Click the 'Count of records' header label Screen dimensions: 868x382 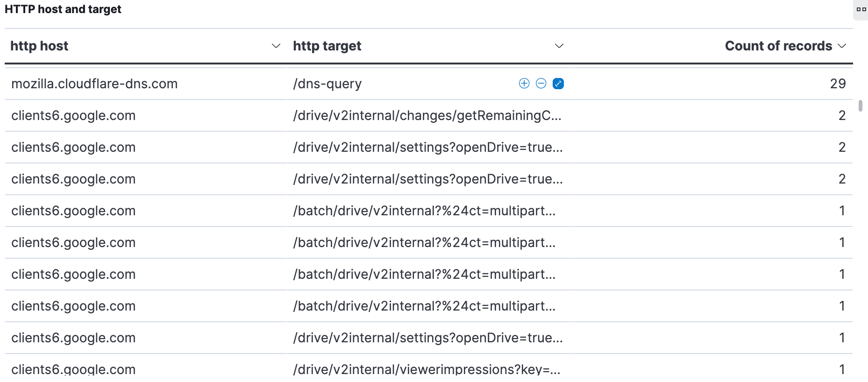(778, 46)
